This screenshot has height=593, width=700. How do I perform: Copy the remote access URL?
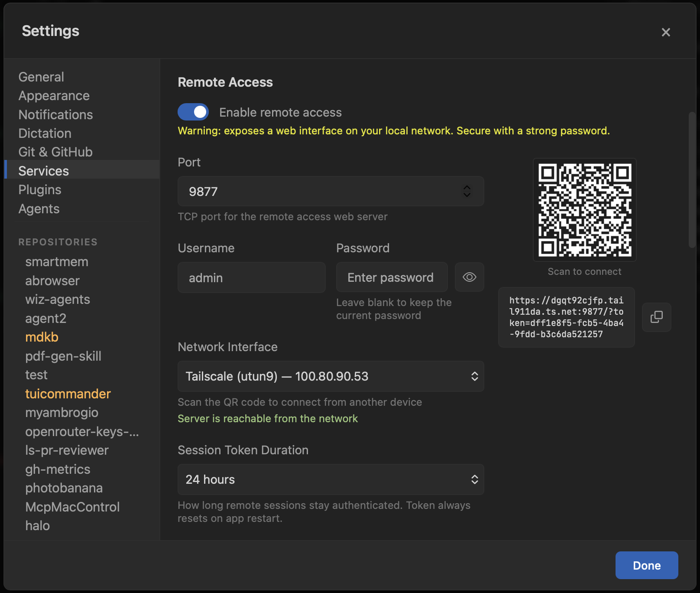[x=656, y=317]
